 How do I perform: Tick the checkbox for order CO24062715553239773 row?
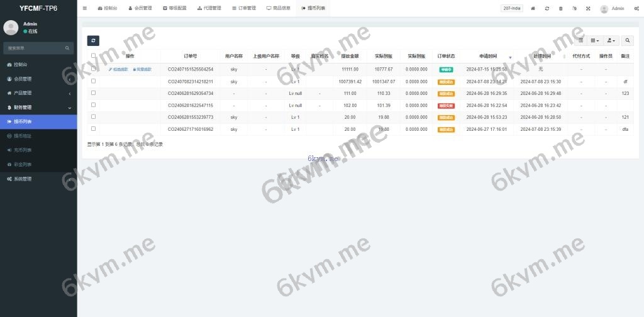click(x=94, y=117)
